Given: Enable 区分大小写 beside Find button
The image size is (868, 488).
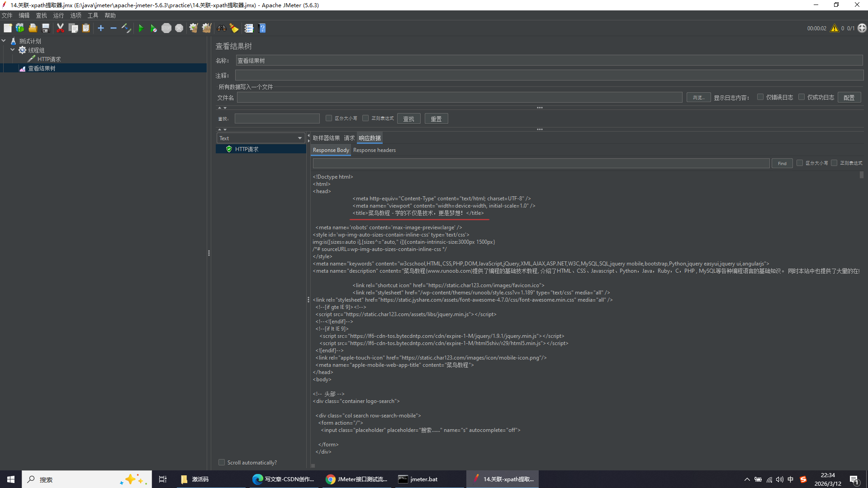Looking at the screenshot, I should point(800,163).
